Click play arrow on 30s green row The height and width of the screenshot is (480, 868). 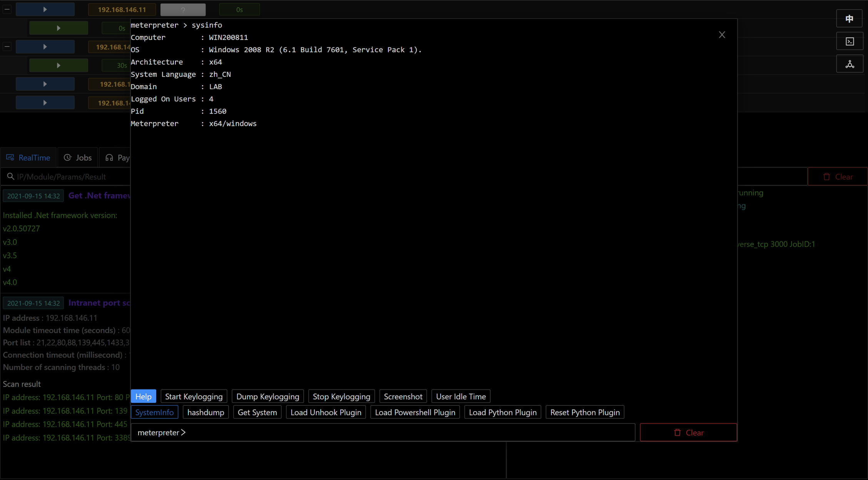[x=58, y=65]
